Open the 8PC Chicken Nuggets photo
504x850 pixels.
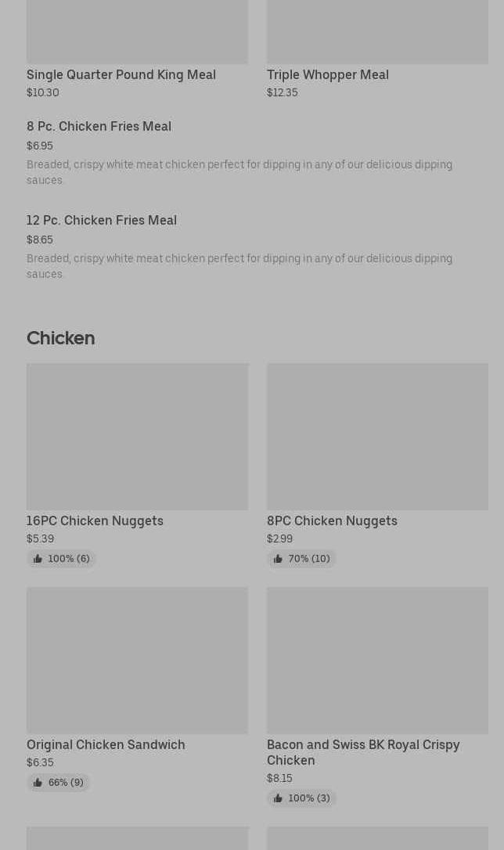point(377,436)
